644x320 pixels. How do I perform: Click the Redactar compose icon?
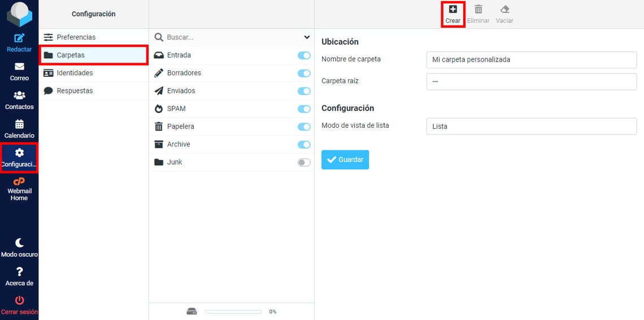[19, 38]
